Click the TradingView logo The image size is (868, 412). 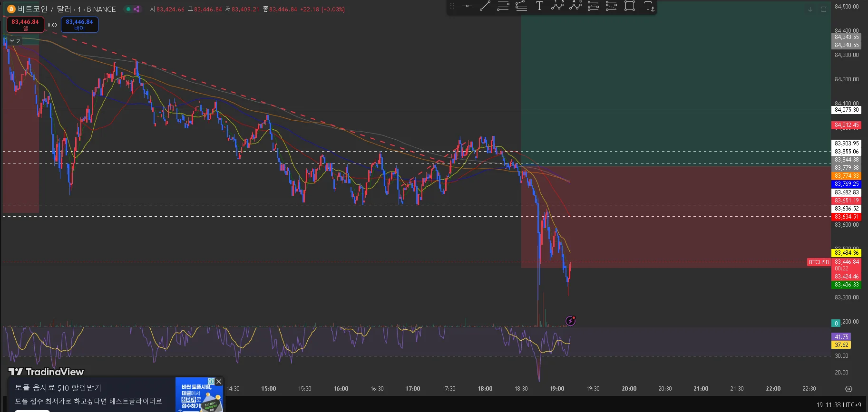pos(46,372)
